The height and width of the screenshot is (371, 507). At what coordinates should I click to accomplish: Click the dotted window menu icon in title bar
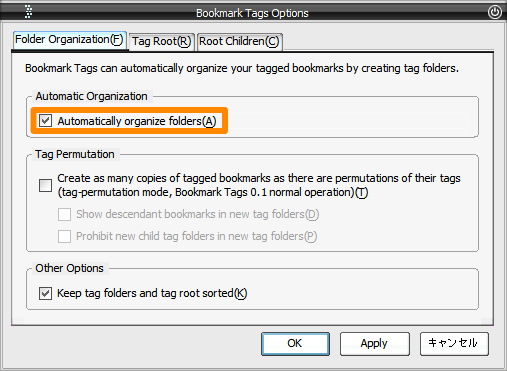pos(29,12)
